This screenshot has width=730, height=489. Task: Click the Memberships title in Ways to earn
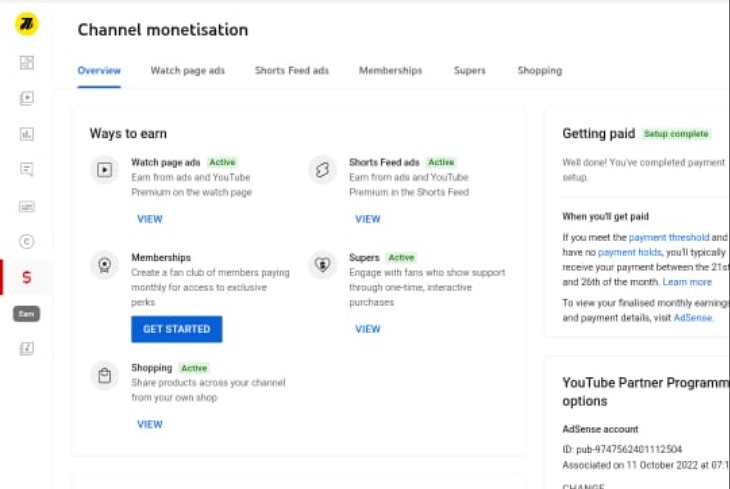click(161, 258)
